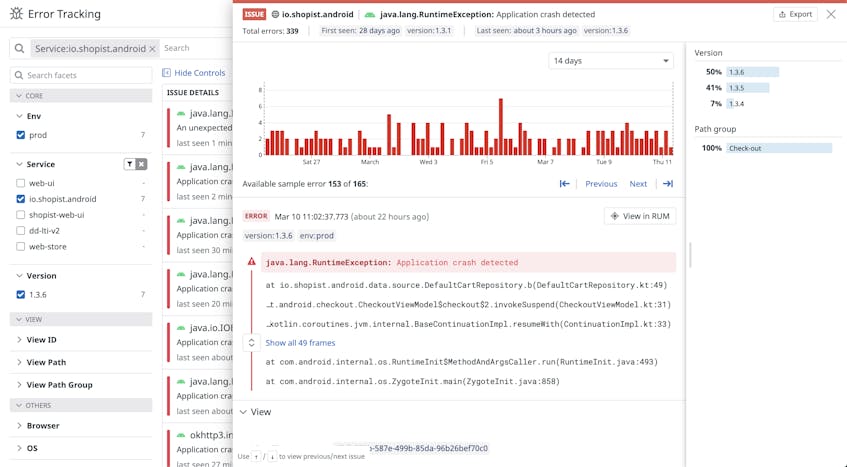The width and height of the screenshot is (847, 467).
Task: Click the CheckoutViewModel.kt:31 stack frame
Action: (x=469, y=304)
